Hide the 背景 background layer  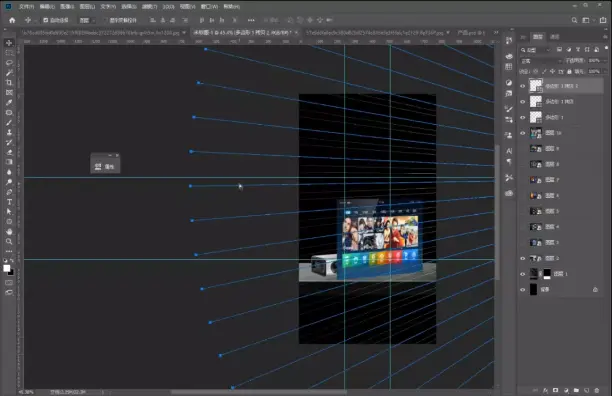click(x=523, y=289)
